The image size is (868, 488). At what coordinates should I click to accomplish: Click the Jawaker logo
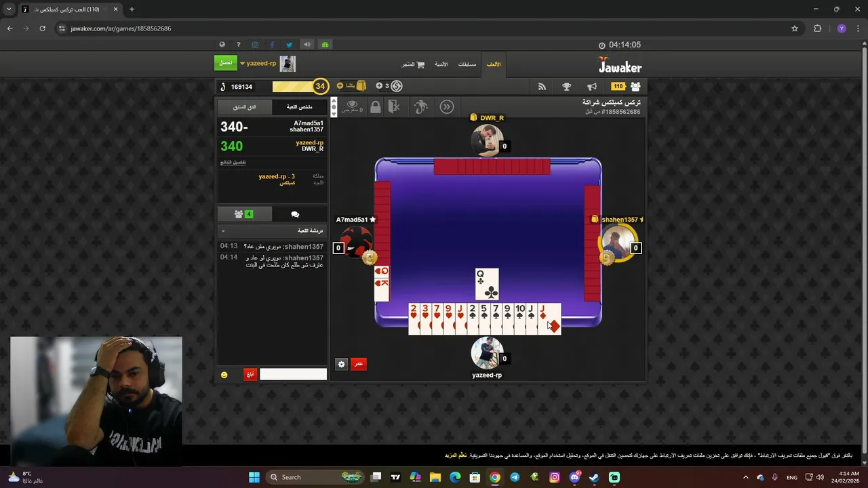click(620, 65)
